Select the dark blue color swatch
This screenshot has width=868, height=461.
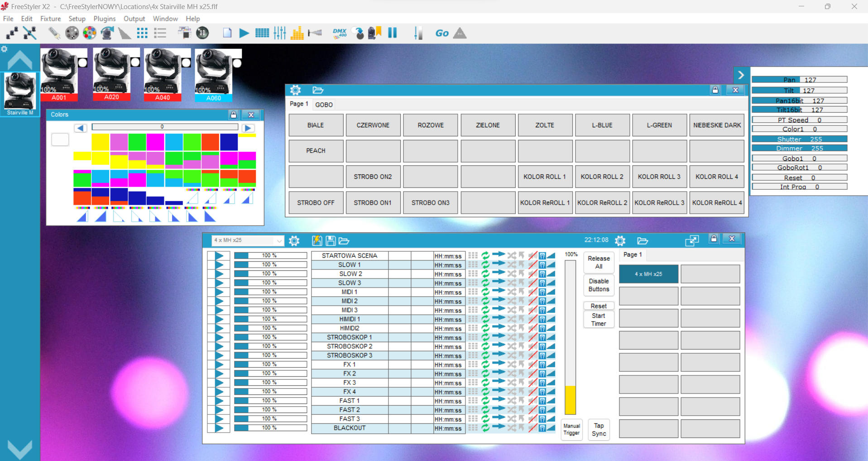[x=229, y=142]
